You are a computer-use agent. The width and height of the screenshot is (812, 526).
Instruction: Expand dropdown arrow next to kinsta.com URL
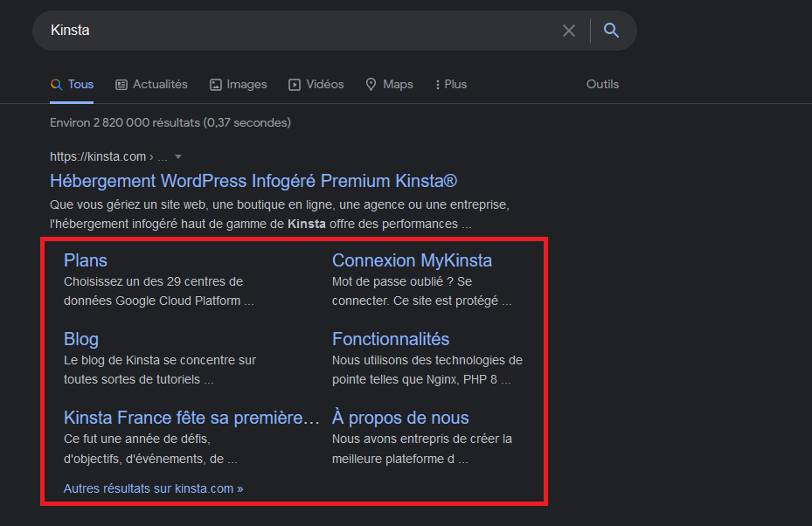click(x=178, y=157)
